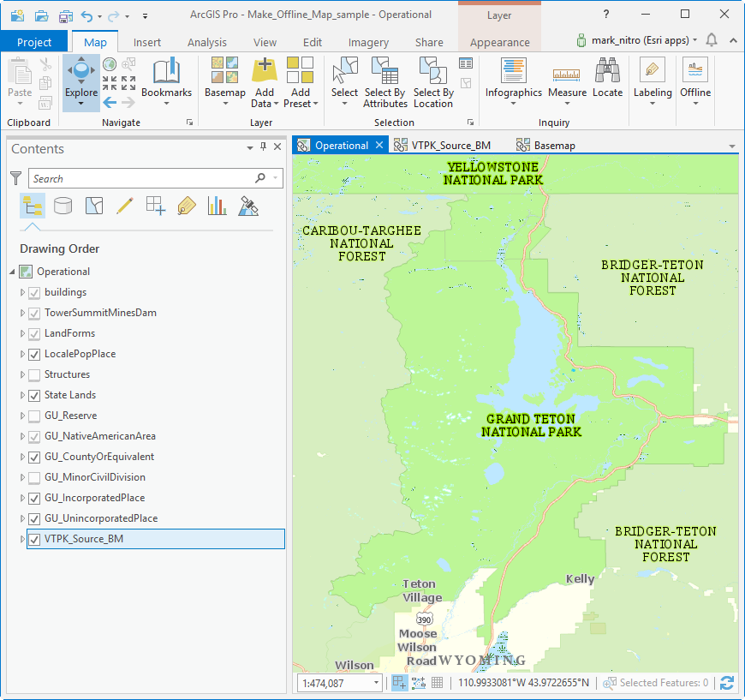Click the Offline map icon

coord(695,70)
